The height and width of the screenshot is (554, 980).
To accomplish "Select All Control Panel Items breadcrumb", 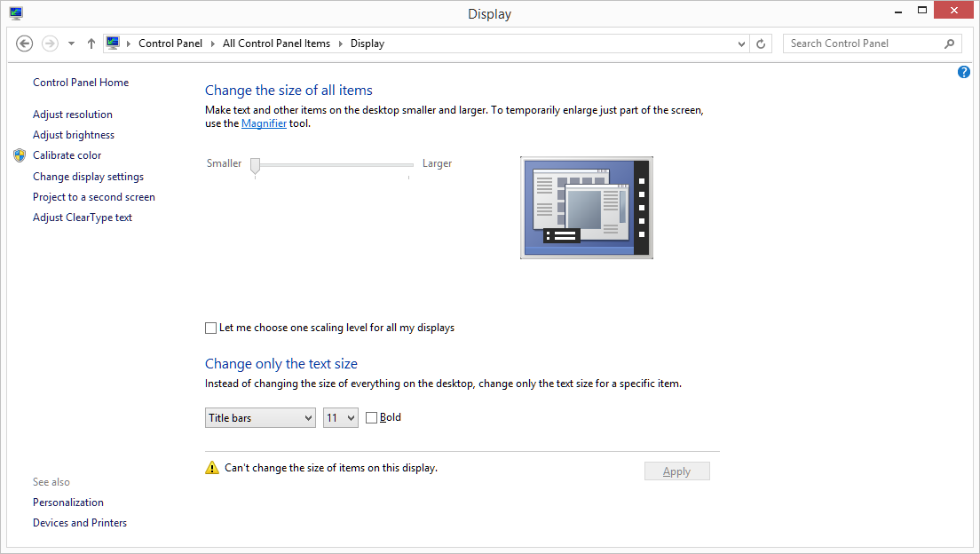I will pos(276,44).
